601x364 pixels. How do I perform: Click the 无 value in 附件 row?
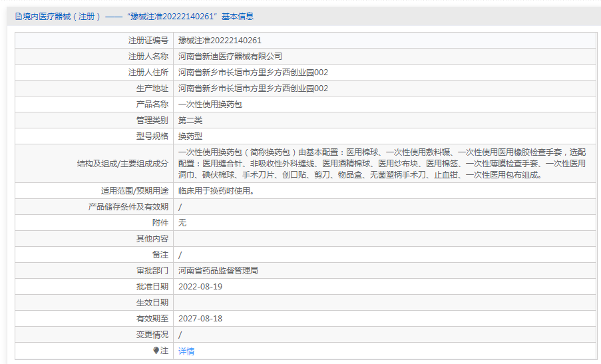coord(182,223)
